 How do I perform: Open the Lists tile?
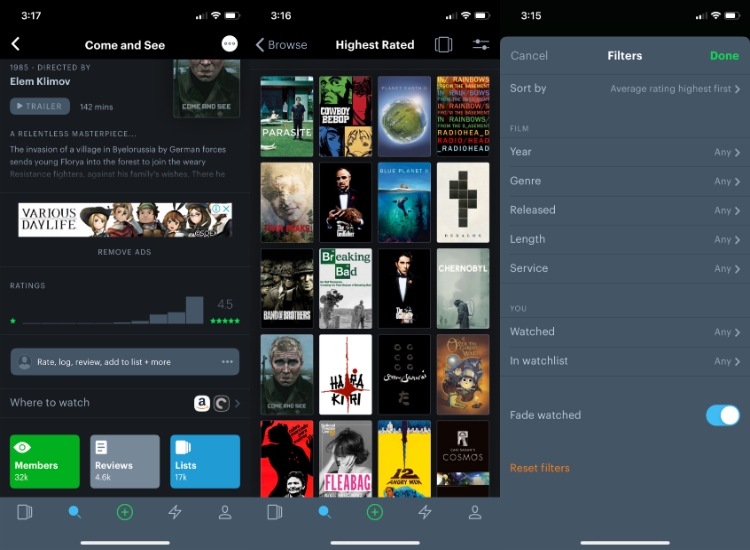click(x=204, y=461)
